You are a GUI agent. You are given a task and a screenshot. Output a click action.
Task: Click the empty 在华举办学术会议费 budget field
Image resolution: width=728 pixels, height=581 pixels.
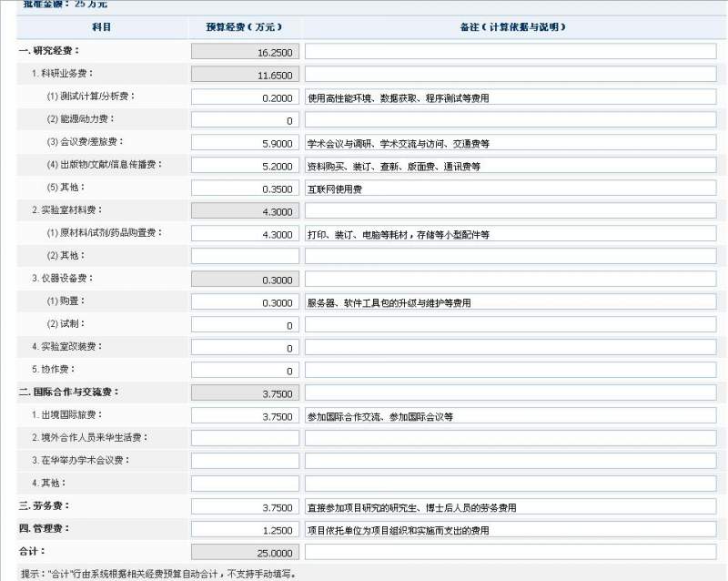click(x=245, y=462)
